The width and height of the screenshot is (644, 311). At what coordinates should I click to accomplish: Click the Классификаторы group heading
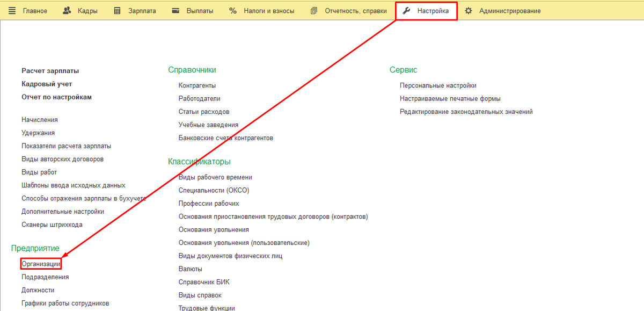tap(199, 162)
